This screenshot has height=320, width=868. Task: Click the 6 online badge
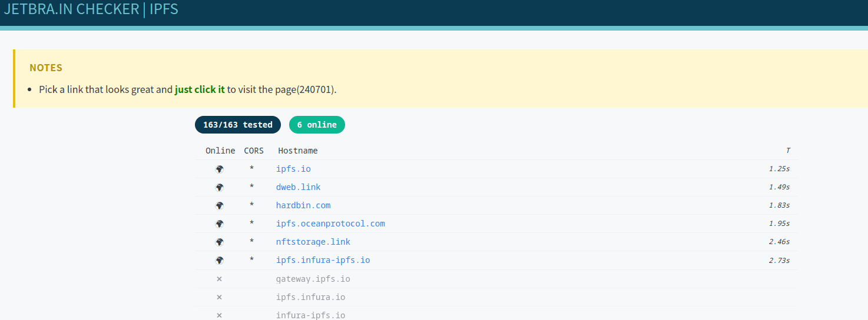point(317,125)
